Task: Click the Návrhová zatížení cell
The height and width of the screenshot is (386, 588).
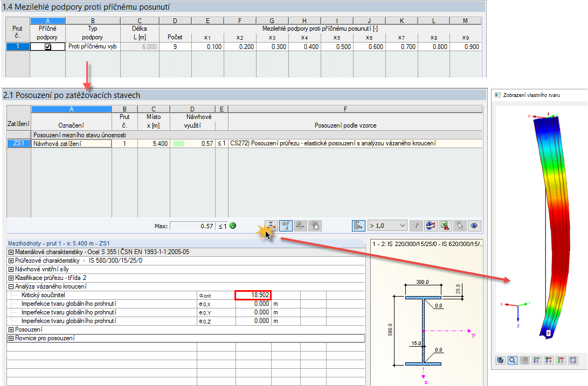Action: tap(71, 144)
